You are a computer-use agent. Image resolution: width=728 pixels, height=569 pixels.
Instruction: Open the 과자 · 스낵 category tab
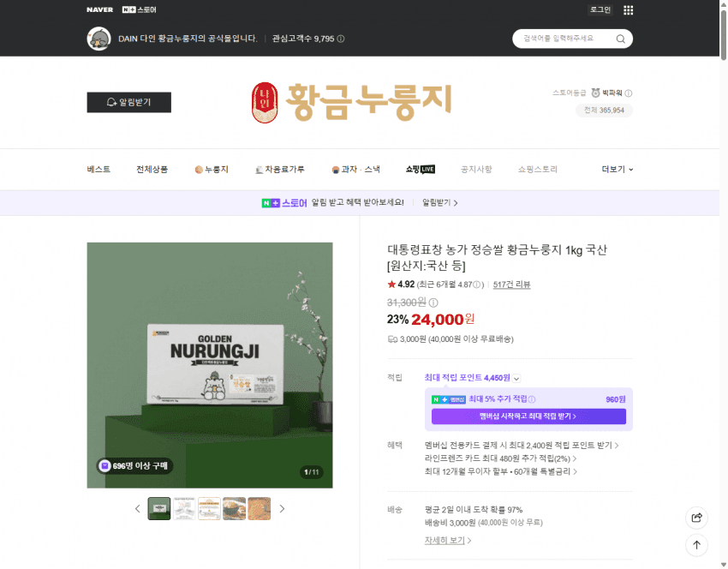[355, 170]
